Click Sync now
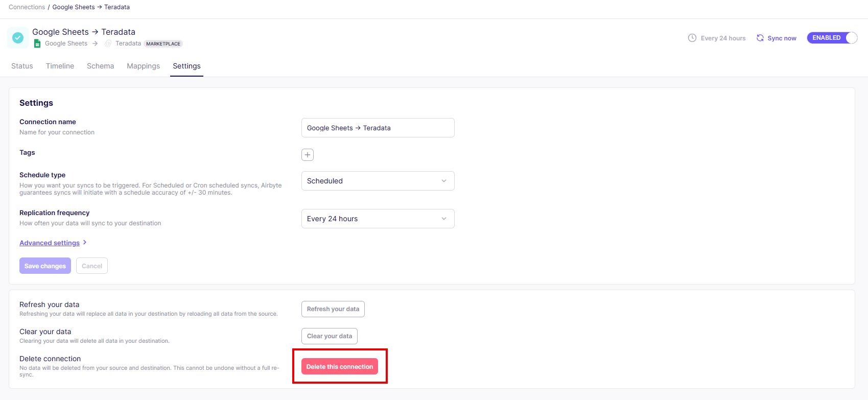Image resolution: width=868 pixels, height=400 pixels. [x=777, y=38]
